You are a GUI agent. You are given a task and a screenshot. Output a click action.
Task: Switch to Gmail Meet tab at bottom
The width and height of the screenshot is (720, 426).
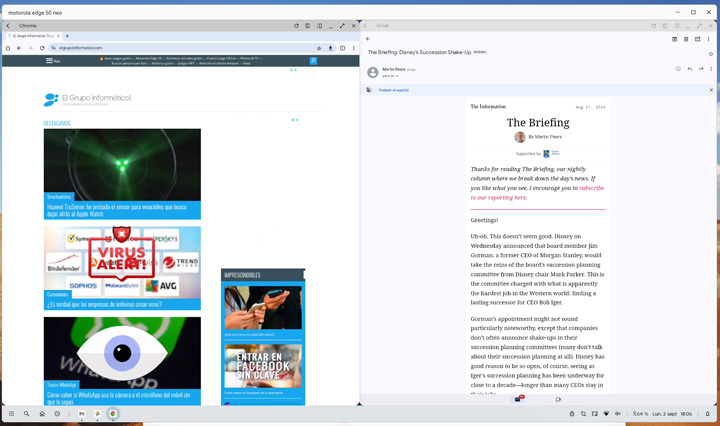click(x=558, y=399)
